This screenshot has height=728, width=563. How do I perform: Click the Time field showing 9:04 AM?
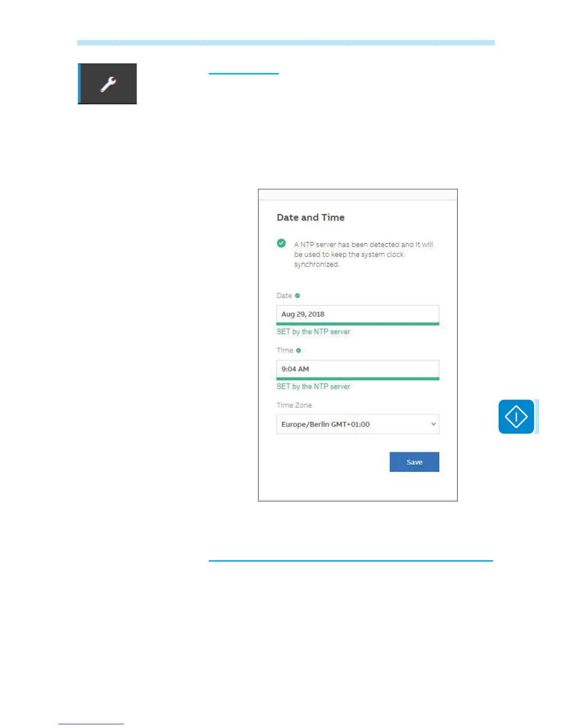(358, 369)
